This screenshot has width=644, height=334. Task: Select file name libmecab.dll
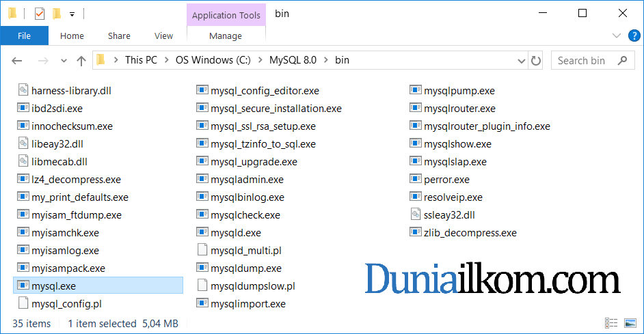point(59,162)
